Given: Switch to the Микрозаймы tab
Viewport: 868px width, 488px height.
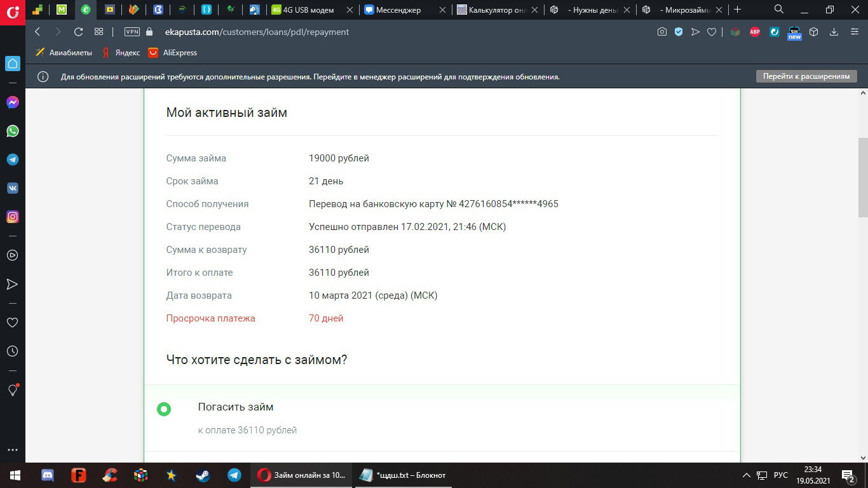Looking at the screenshot, I should click(683, 10).
